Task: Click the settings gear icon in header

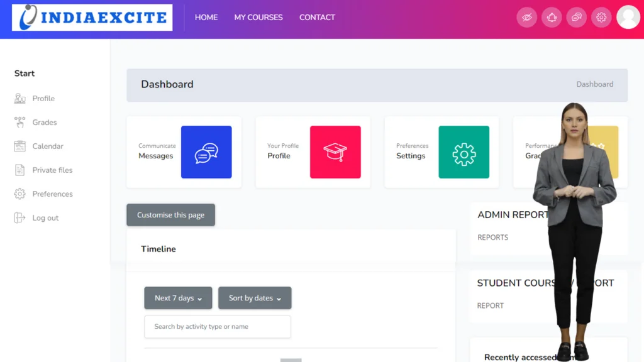Action: click(601, 18)
